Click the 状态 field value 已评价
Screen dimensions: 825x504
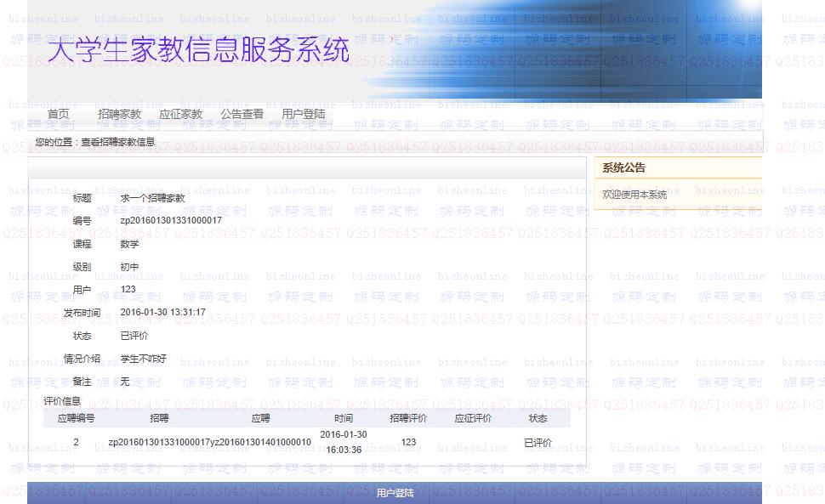(134, 336)
